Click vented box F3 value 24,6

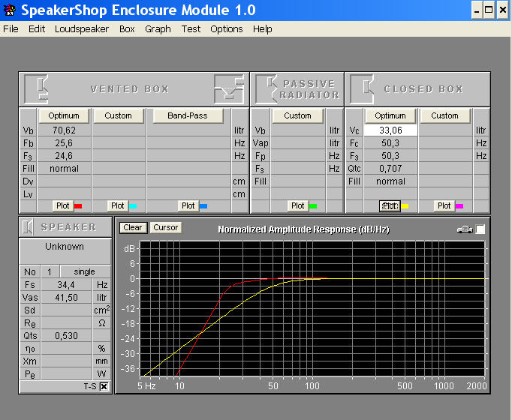(x=64, y=156)
